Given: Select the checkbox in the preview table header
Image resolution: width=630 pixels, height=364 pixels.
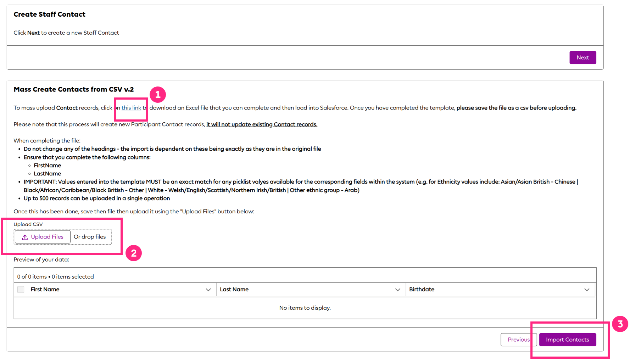Looking at the screenshot, I should click(21, 289).
